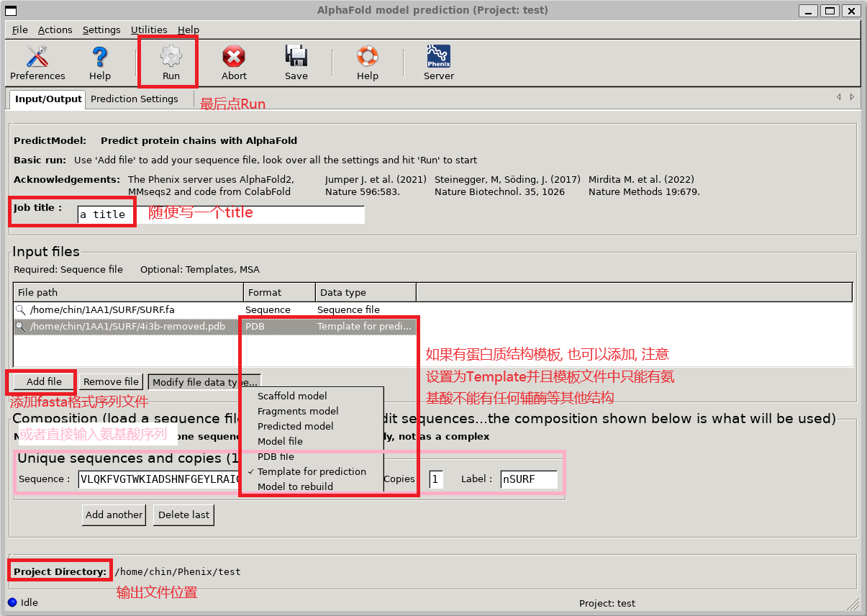Choose Predicted model data type

[295, 426]
